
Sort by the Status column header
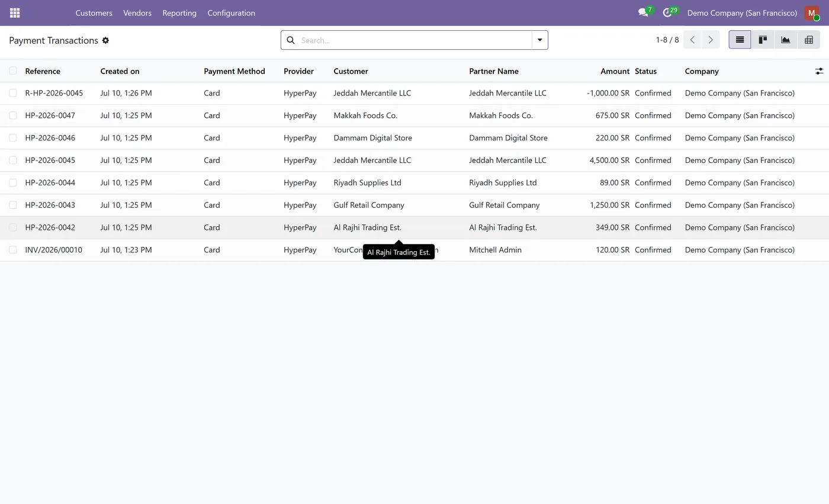pos(645,71)
